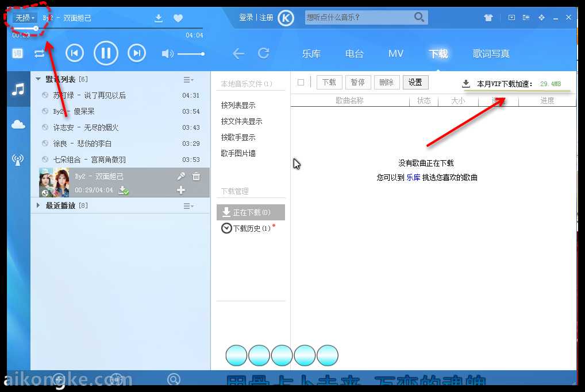585x392 pixels.
Task: Click the download icon next to song title
Action: [x=159, y=18]
